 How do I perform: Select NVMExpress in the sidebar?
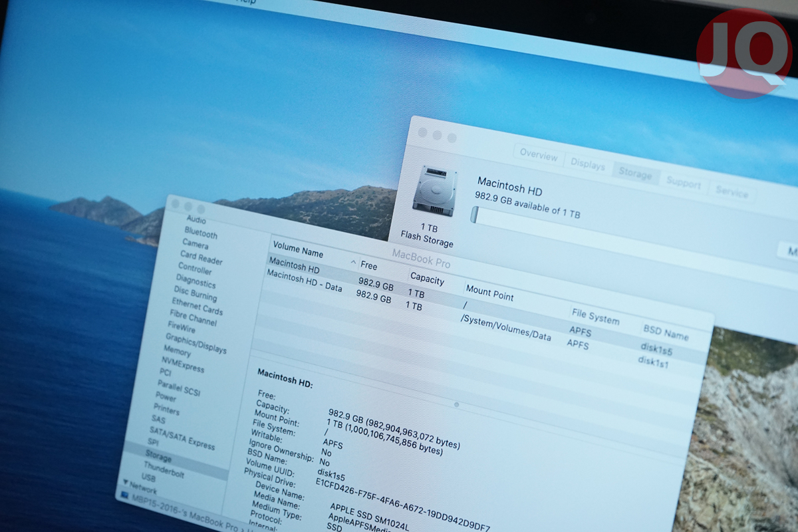tap(183, 364)
